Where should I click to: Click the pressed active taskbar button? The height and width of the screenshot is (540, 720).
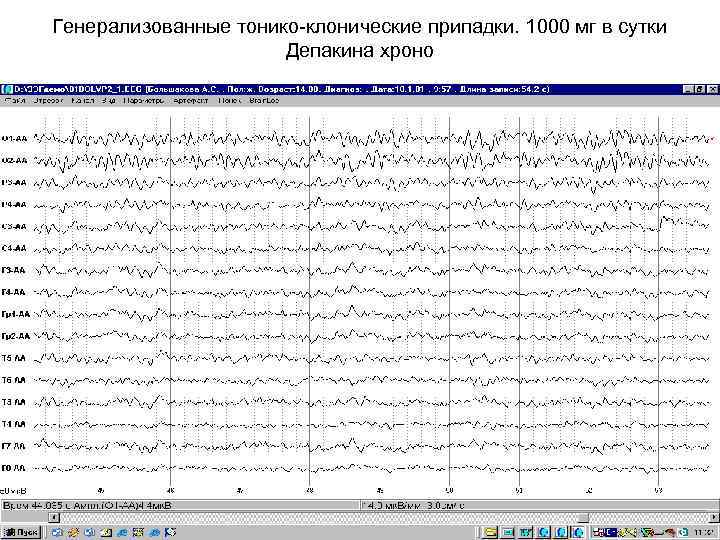point(579,533)
